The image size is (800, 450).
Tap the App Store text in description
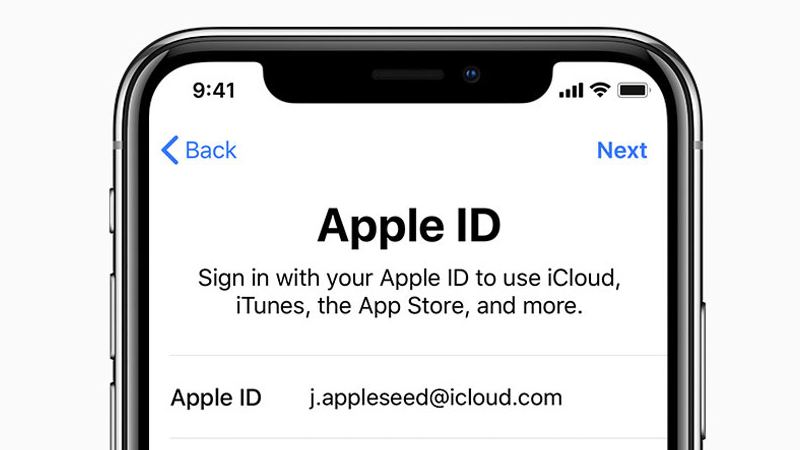(x=413, y=306)
